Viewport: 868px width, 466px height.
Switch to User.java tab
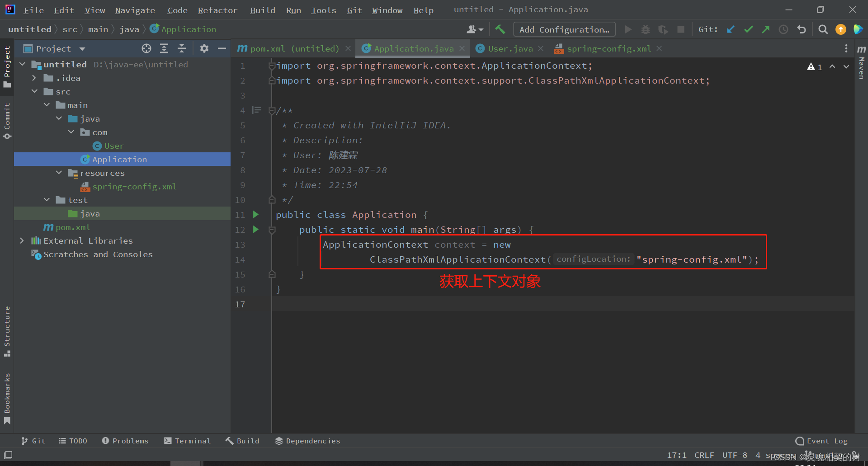510,48
